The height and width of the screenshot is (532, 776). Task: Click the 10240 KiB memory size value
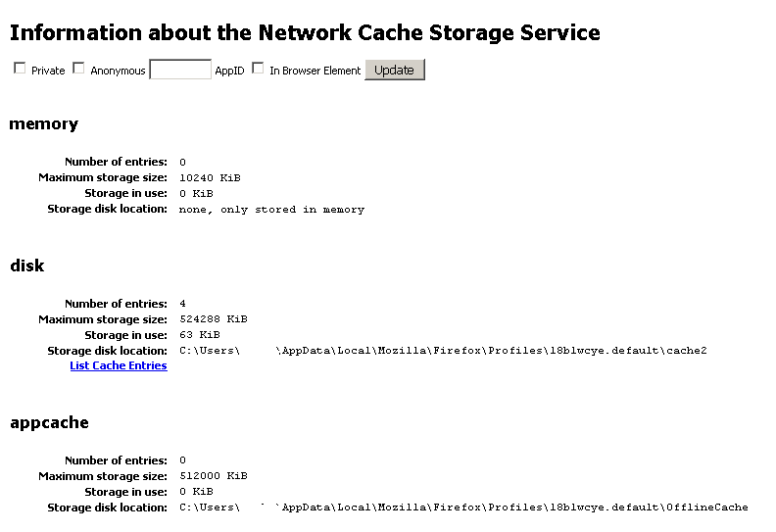210,178
